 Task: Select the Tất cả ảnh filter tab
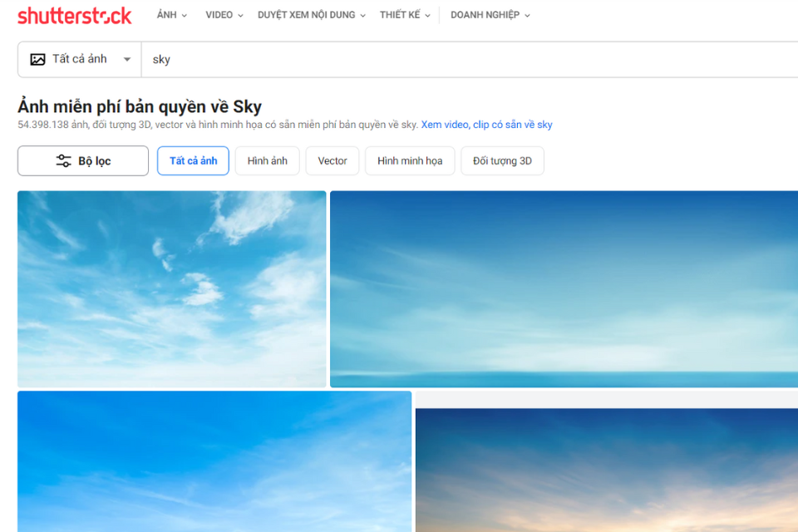pyautogui.click(x=193, y=161)
